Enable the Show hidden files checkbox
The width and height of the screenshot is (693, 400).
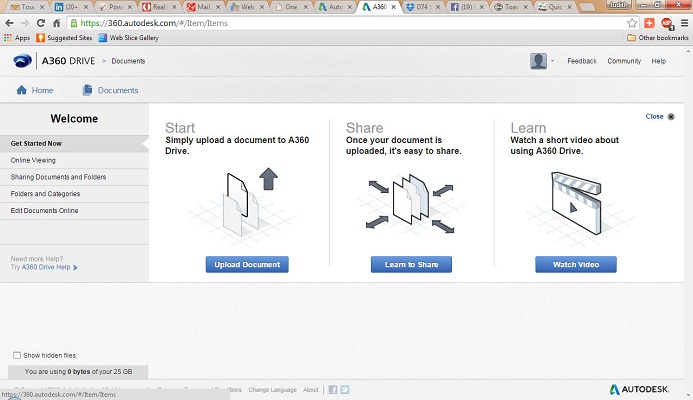tap(17, 355)
